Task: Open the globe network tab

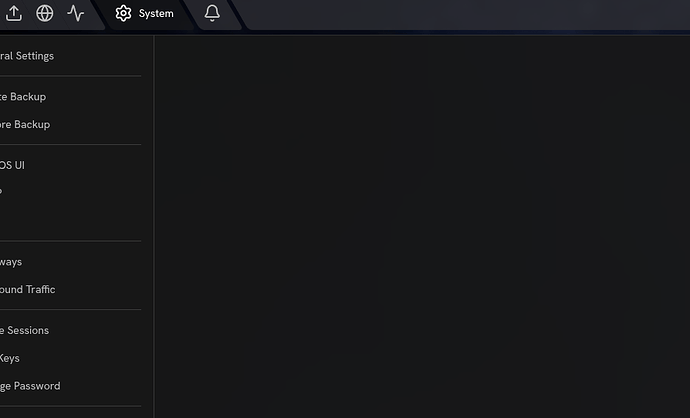Action: tap(44, 13)
